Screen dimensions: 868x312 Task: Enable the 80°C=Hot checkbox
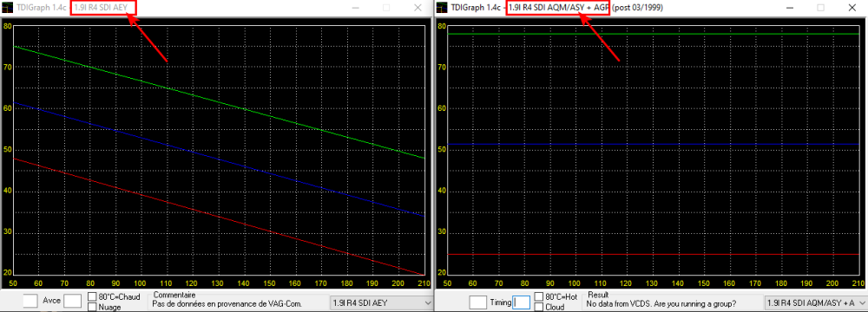pyautogui.click(x=539, y=296)
